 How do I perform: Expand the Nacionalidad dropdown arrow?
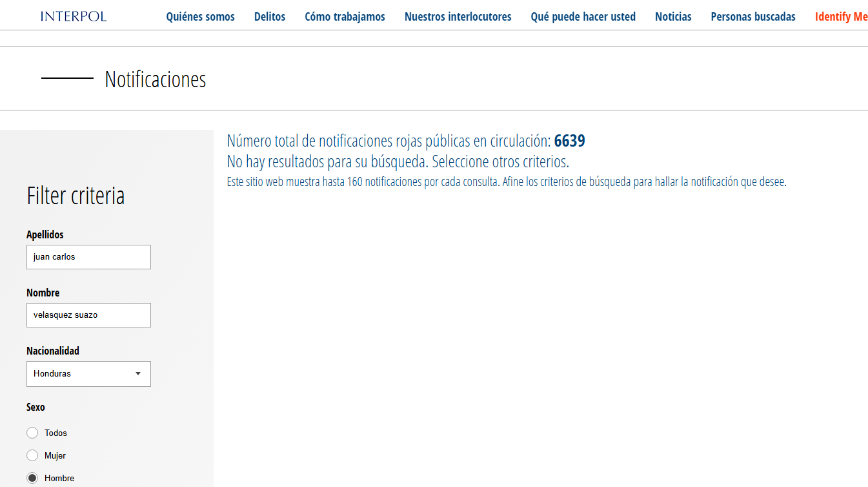click(138, 374)
